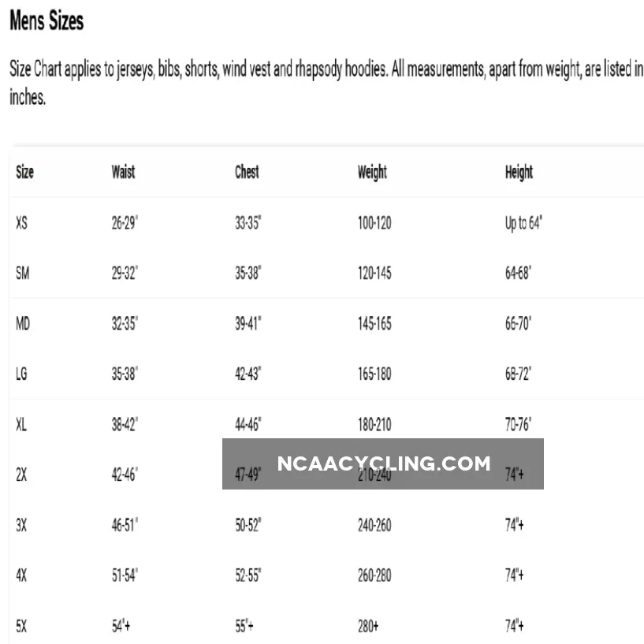This screenshot has height=644, width=644.
Task: Select the 5X size row label
Action: point(21,627)
